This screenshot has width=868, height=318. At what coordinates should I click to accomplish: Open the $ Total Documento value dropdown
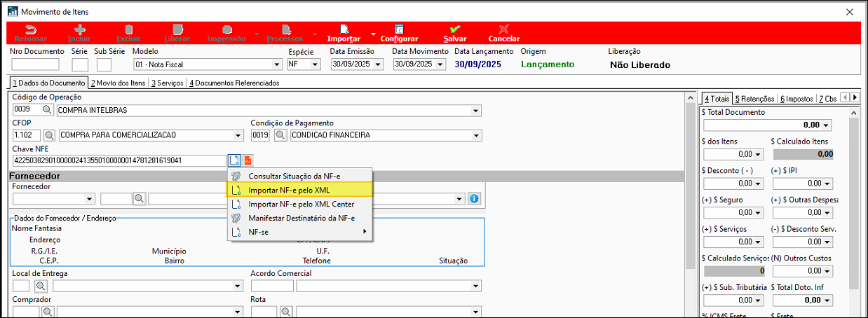[827, 125]
